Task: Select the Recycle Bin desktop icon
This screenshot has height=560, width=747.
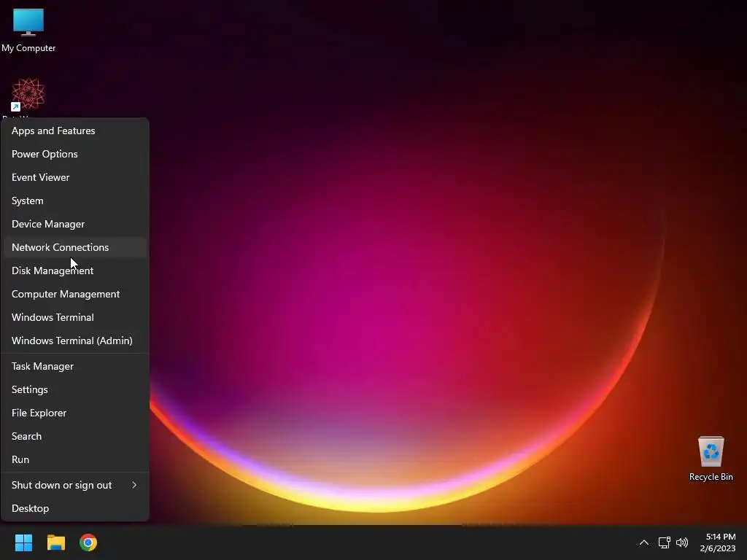Action: tap(711, 459)
